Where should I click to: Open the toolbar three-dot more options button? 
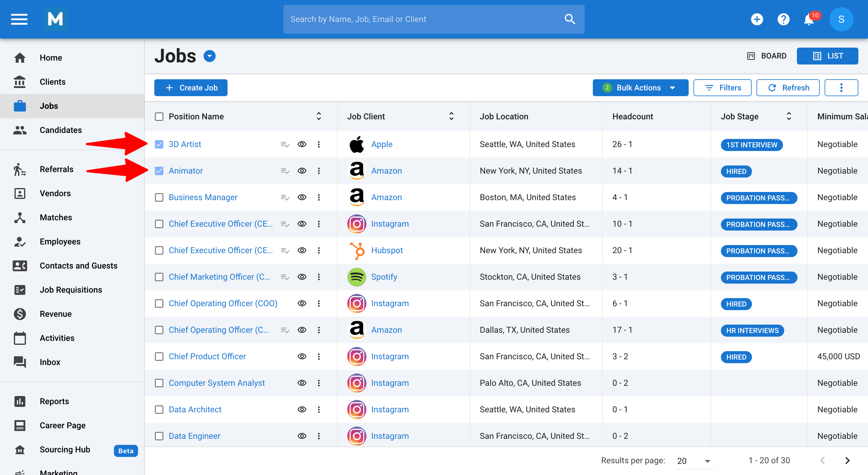[x=841, y=88]
